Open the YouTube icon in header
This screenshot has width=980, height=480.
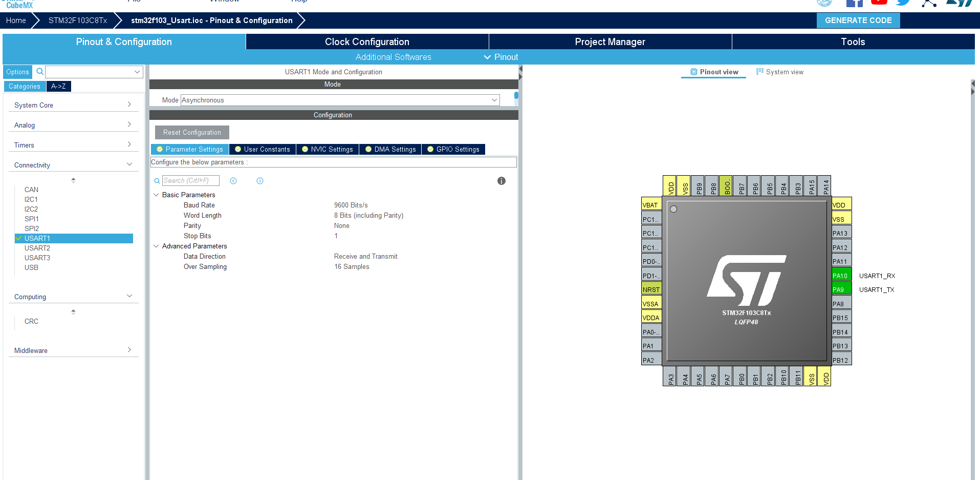(879, 2)
